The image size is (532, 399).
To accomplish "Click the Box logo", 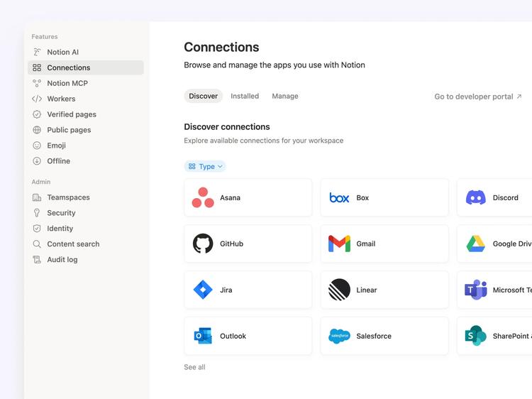I will pyautogui.click(x=339, y=197).
